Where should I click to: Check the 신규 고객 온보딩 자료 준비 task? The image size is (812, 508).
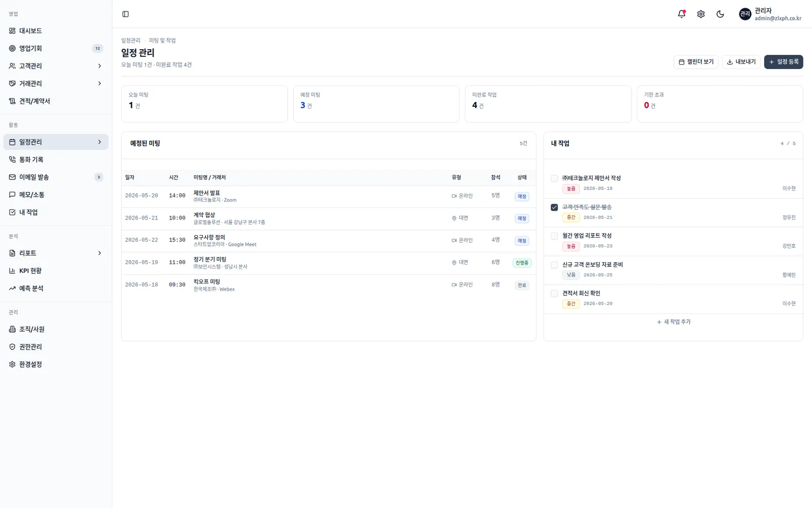point(554,265)
